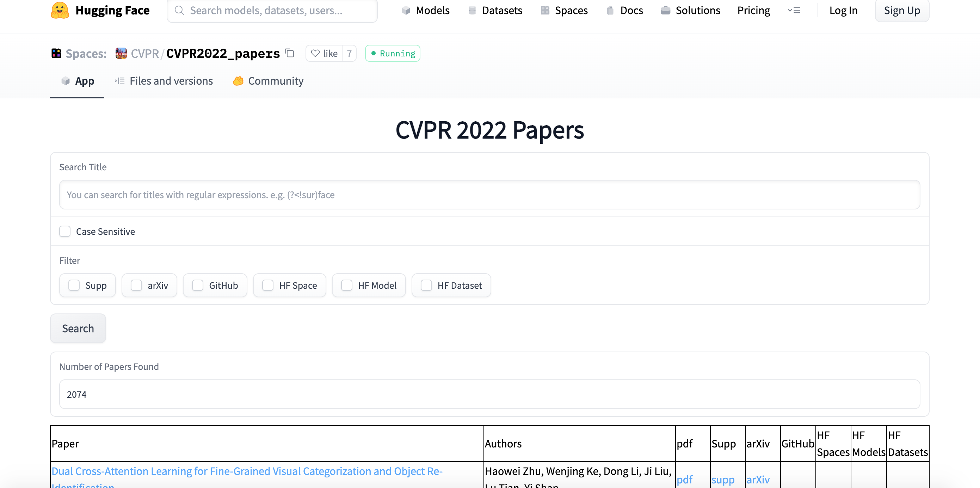Click the CVPR organization avatar
The height and width of the screenshot is (488, 980).
tap(121, 53)
